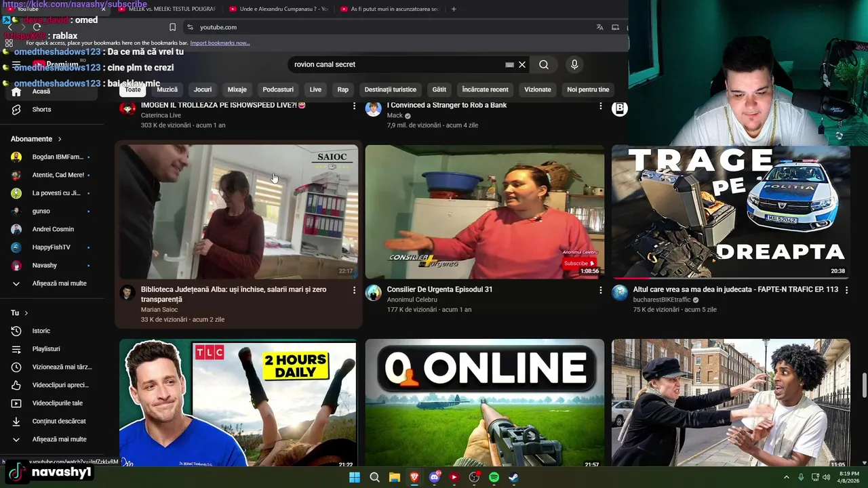Open File Explorer from the taskbar
The width and height of the screenshot is (868, 488).
395,477
